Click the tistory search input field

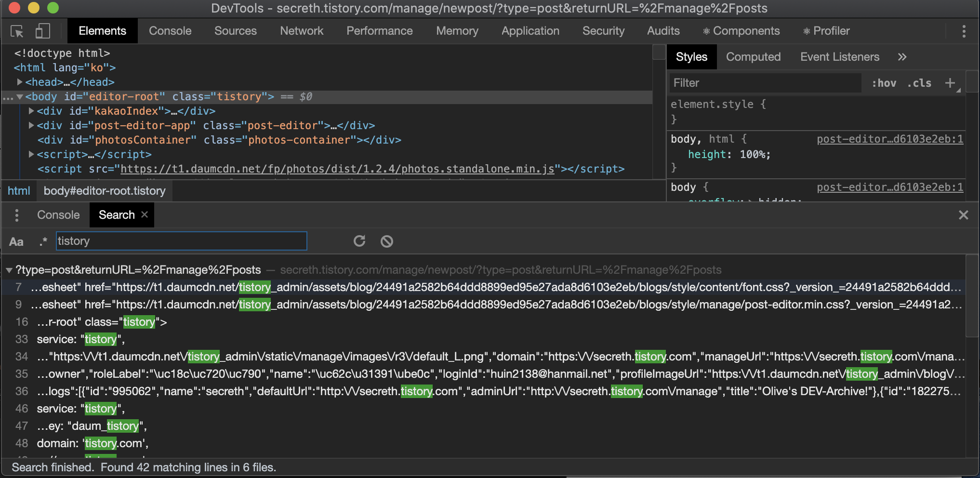coord(182,241)
